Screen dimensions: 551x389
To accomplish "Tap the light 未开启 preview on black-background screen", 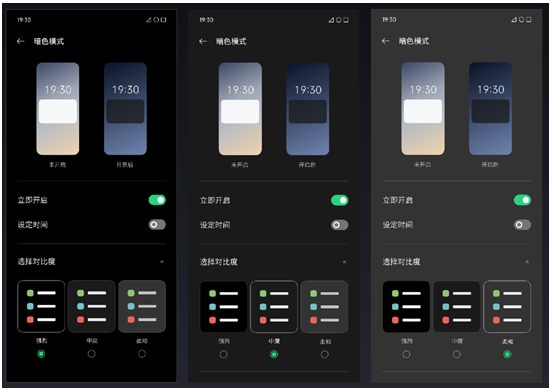I will pos(58,109).
